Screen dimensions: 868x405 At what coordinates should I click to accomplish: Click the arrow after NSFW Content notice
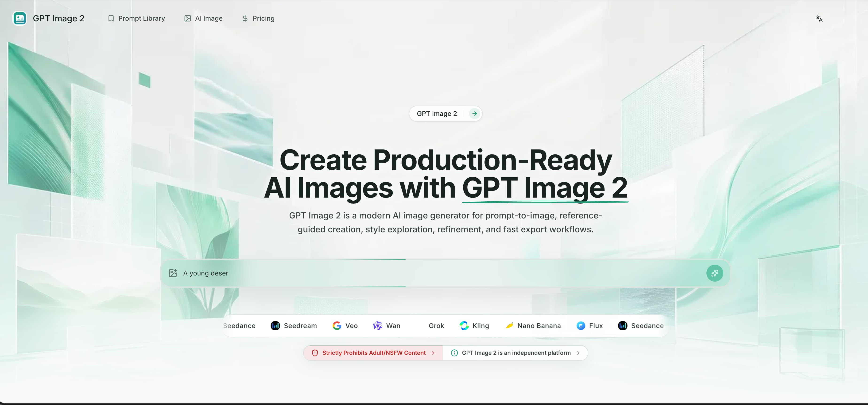(x=432, y=353)
